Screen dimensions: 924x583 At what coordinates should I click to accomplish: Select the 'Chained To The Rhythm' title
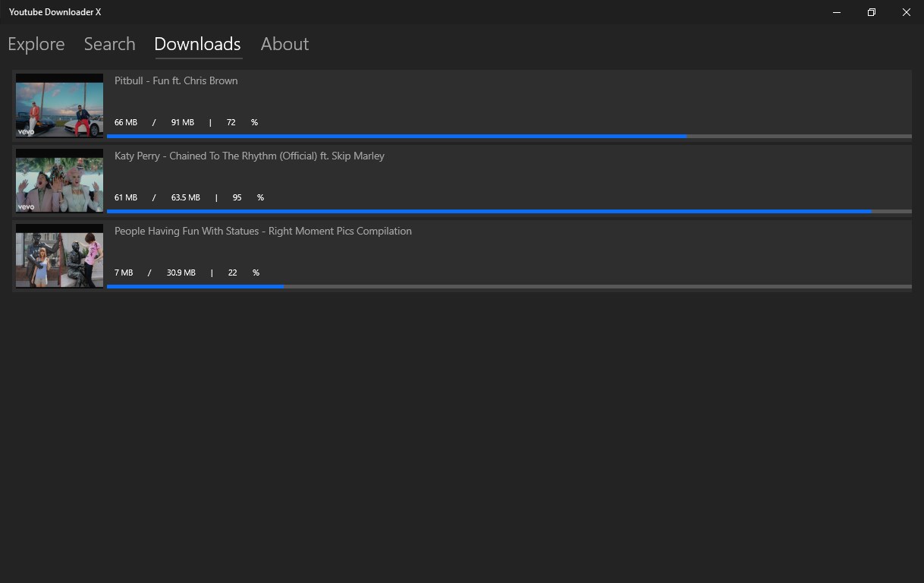[x=249, y=156]
